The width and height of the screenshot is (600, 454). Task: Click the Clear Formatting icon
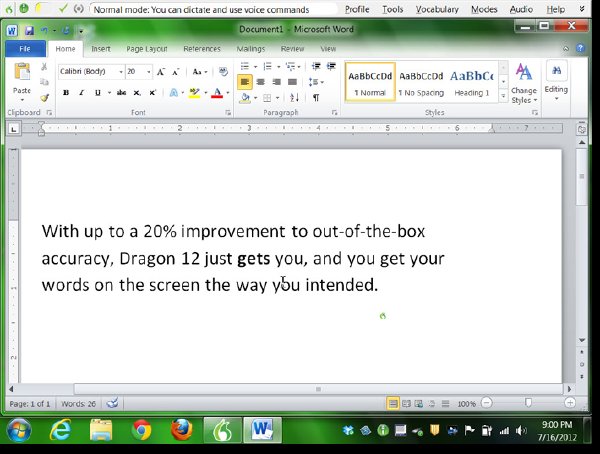coord(223,72)
